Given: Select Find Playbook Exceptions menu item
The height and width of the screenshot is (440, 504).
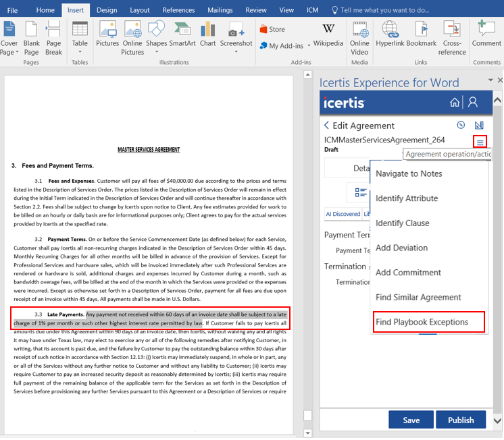Looking at the screenshot, I should click(422, 322).
